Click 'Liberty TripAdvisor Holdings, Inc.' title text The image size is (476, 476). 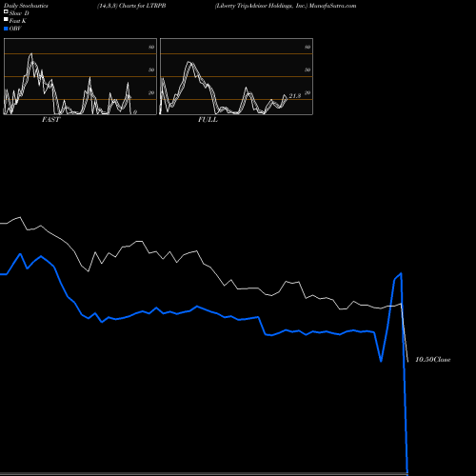click(x=261, y=6)
